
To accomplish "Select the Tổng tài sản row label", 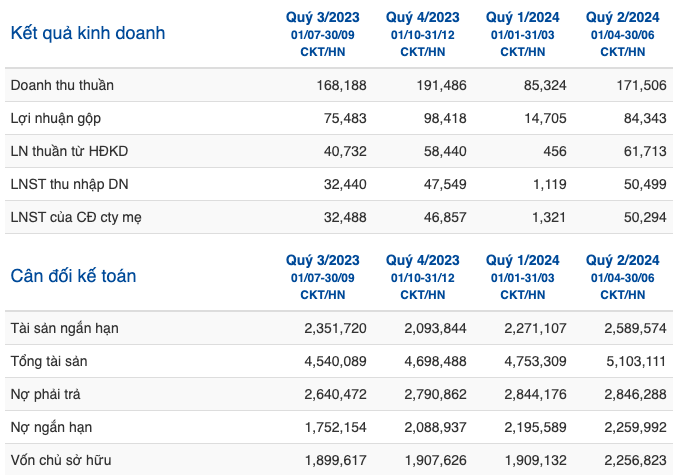I will [x=49, y=361].
